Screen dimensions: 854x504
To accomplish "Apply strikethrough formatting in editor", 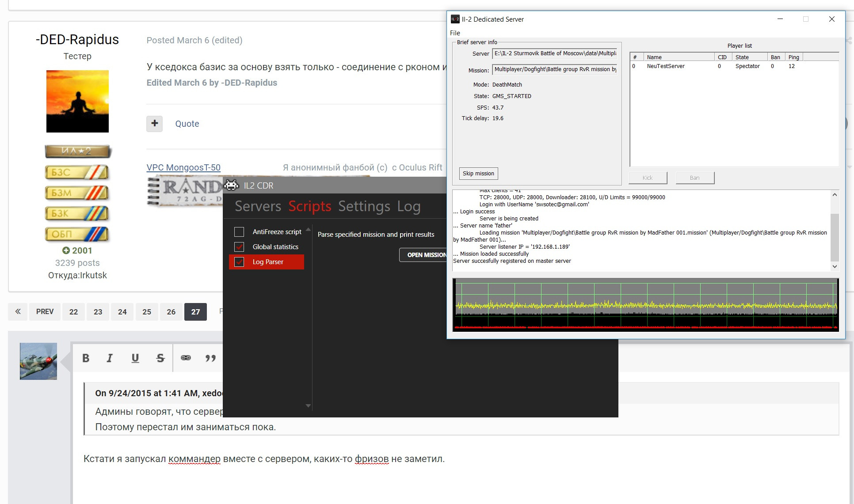I will click(x=160, y=358).
